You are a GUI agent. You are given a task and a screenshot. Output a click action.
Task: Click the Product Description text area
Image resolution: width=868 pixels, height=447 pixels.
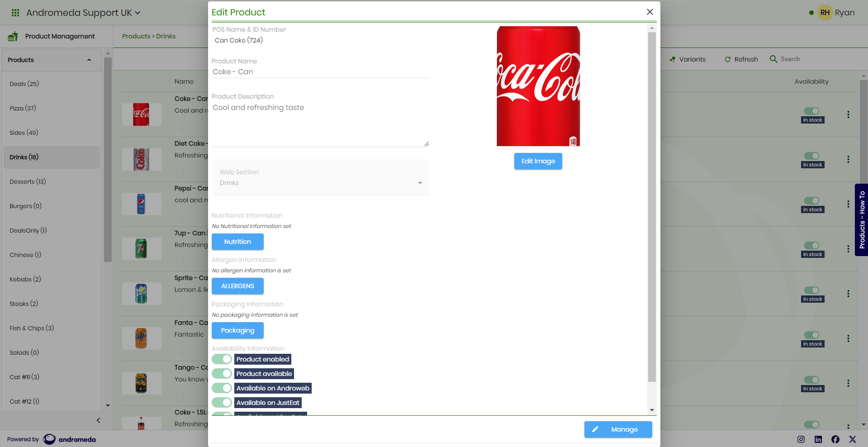coord(321,124)
